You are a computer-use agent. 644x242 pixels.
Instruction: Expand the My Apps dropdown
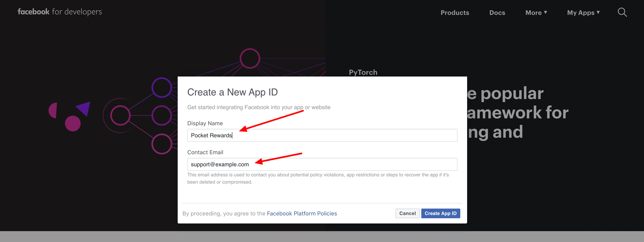583,12
